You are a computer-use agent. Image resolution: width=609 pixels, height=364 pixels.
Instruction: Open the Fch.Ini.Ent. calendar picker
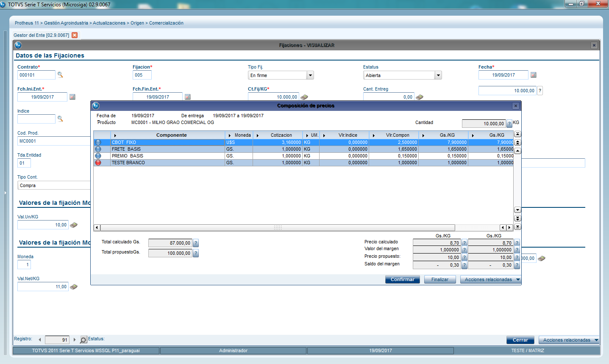pyautogui.click(x=72, y=97)
